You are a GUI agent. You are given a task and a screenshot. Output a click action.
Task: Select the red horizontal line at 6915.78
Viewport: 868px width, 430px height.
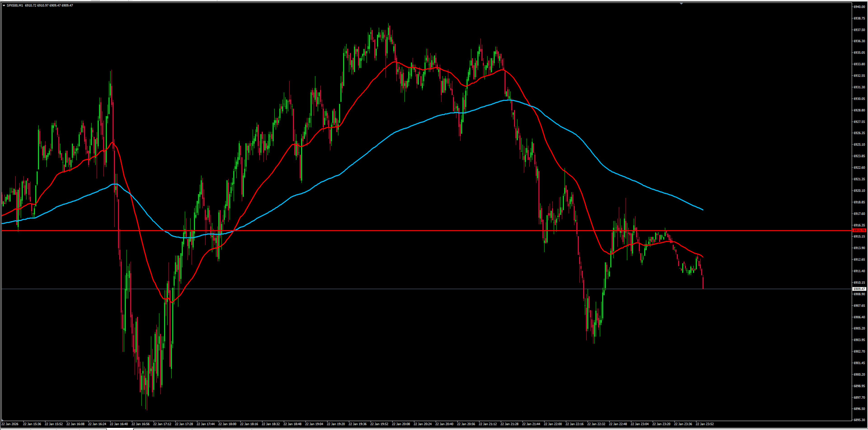[404, 231]
